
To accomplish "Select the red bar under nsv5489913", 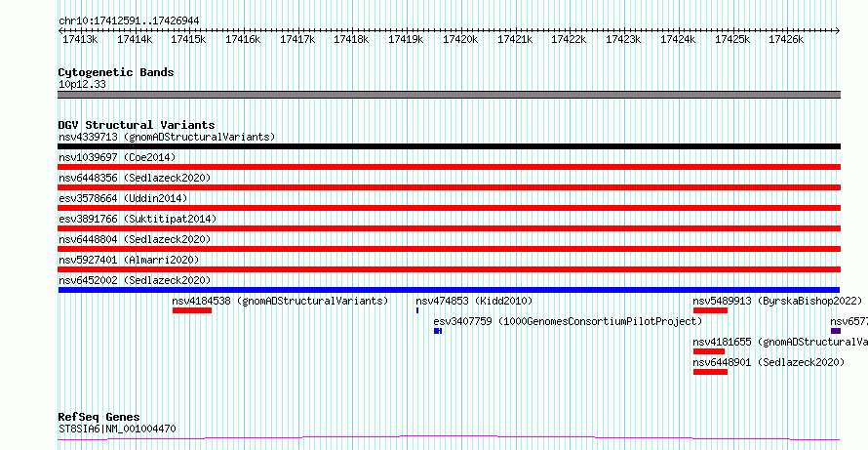I will point(710,310).
